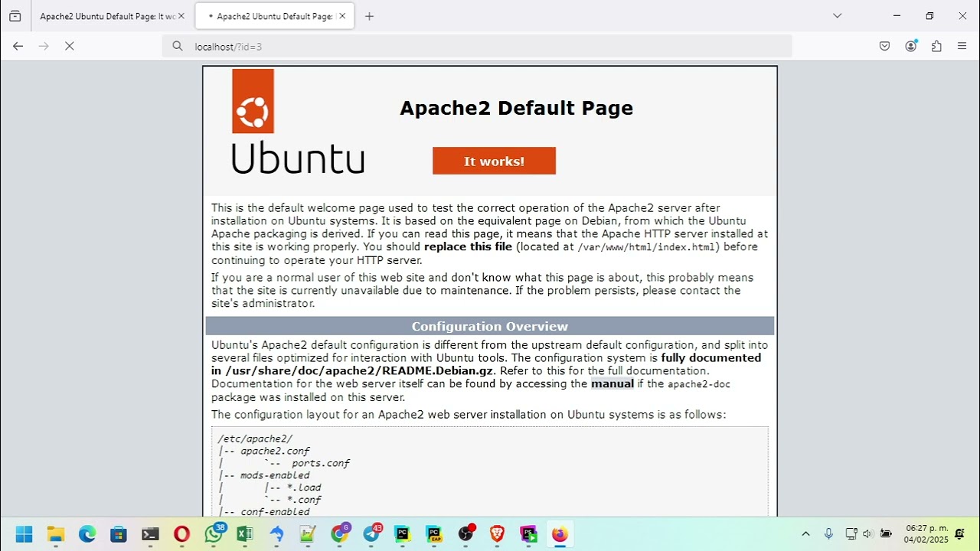Close the second, loading Apache2 tab
This screenshot has width=980, height=551.
(342, 16)
